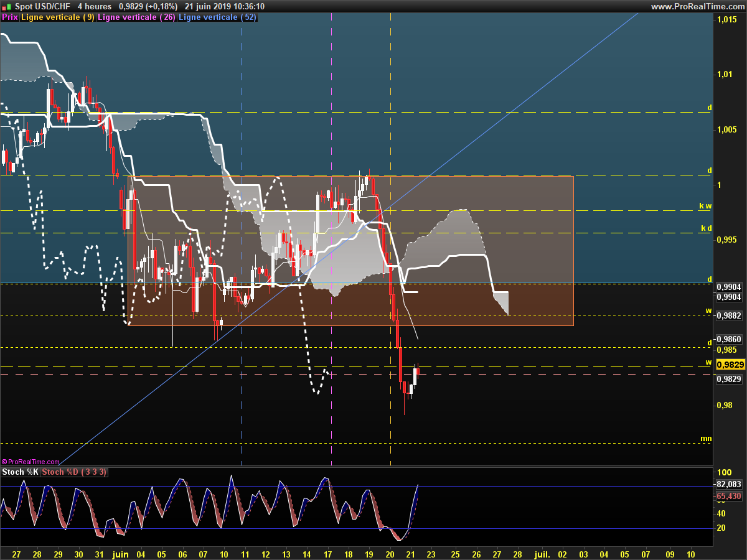Select the Prix legend label
The width and height of the screenshot is (747, 560).
coord(10,17)
